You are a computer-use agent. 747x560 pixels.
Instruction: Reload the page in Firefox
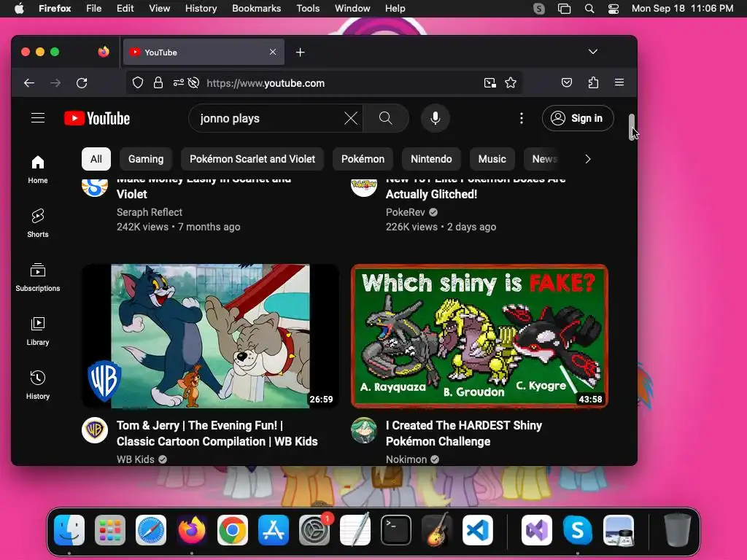(x=82, y=83)
